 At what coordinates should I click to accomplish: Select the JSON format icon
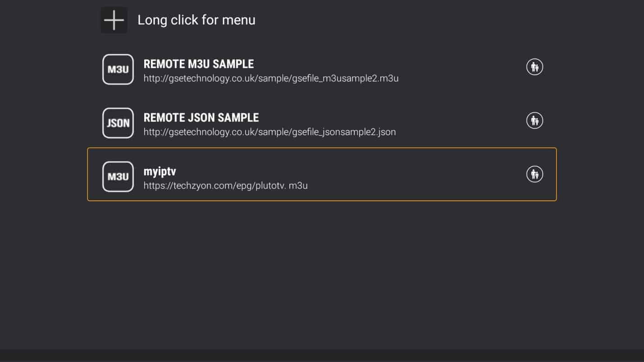coord(118,123)
